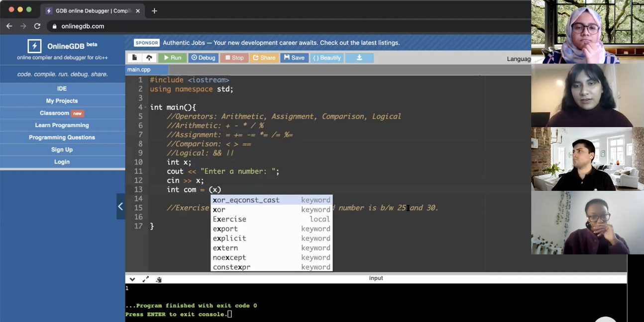
Task: Click Sign Up in the sidebar
Action: pos(62,150)
